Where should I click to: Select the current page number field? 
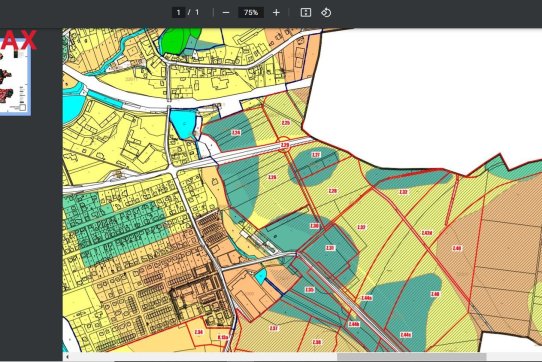click(178, 13)
